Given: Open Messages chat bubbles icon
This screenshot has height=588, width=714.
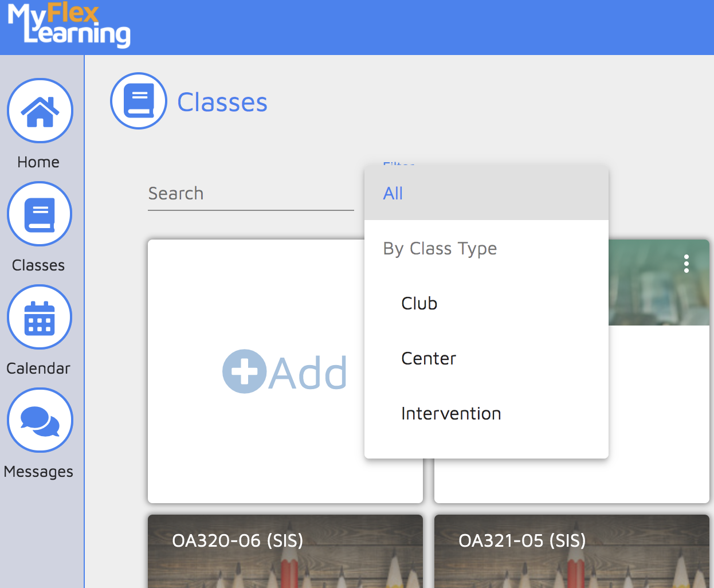Looking at the screenshot, I should [x=40, y=421].
